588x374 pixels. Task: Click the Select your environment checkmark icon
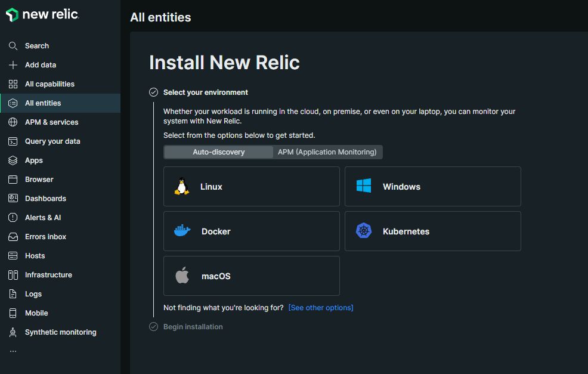153,92
